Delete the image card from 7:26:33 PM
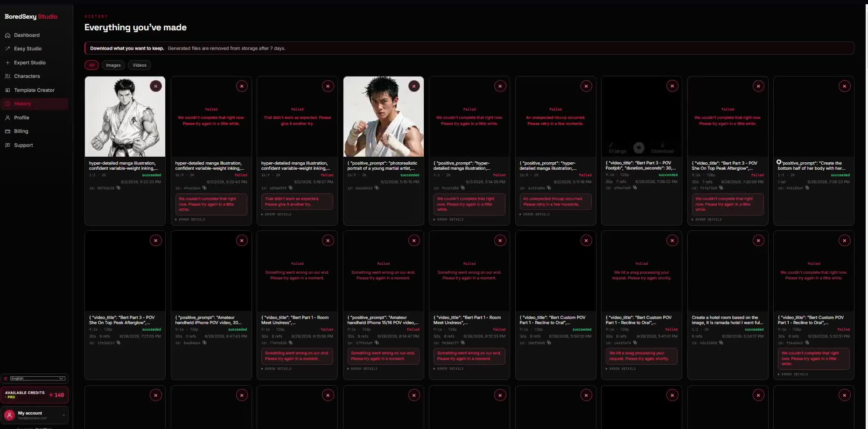The width and height of the screenshot is (868, 429). click(x=845, y=86)
